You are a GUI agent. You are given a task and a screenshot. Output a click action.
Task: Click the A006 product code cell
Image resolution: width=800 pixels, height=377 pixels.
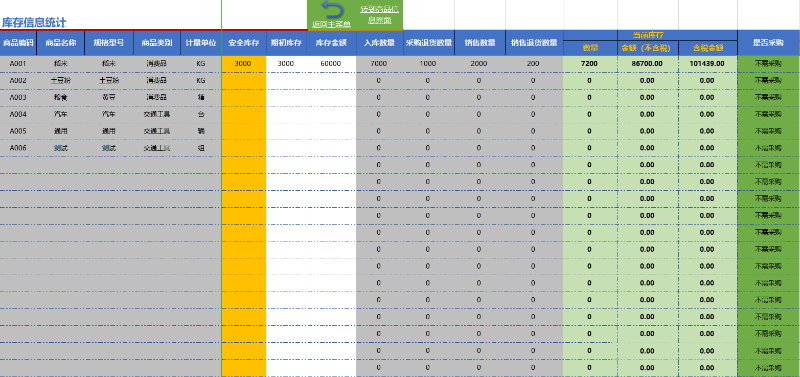tap(18, 148)
